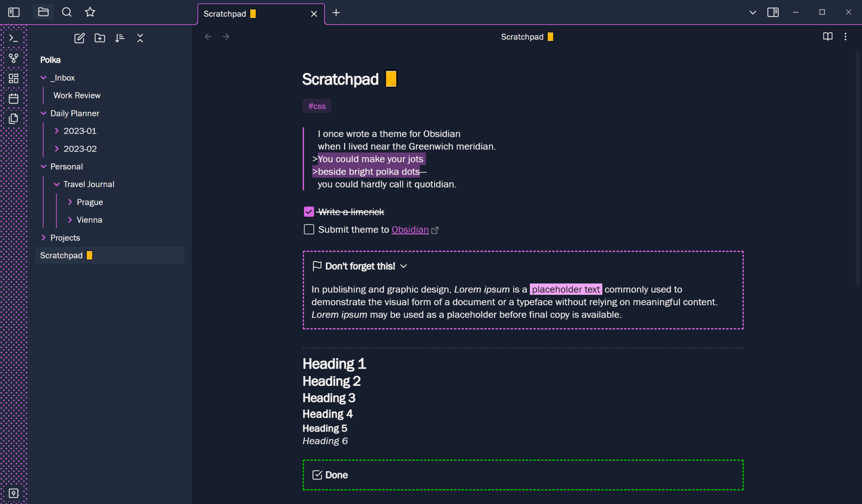Image resolution: width=862 pixels, height=504 pixels.
Task: Expand the Prague folder chevron
Action: coord(70,202)
